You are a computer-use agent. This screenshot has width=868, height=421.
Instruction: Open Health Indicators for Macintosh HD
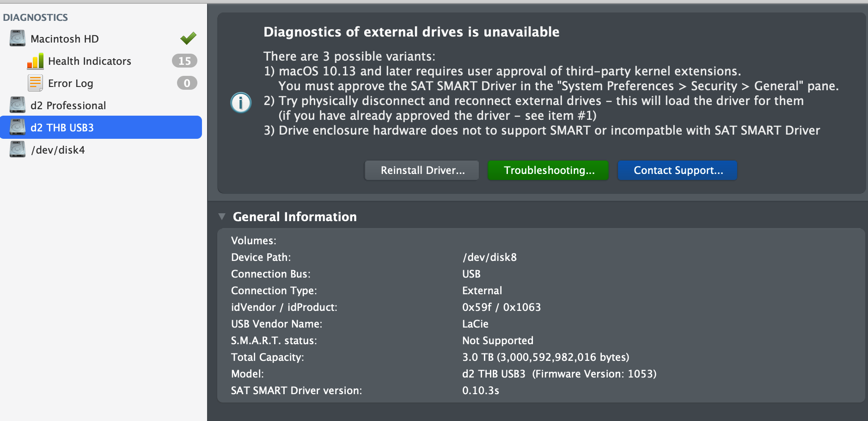click(90, 61)
